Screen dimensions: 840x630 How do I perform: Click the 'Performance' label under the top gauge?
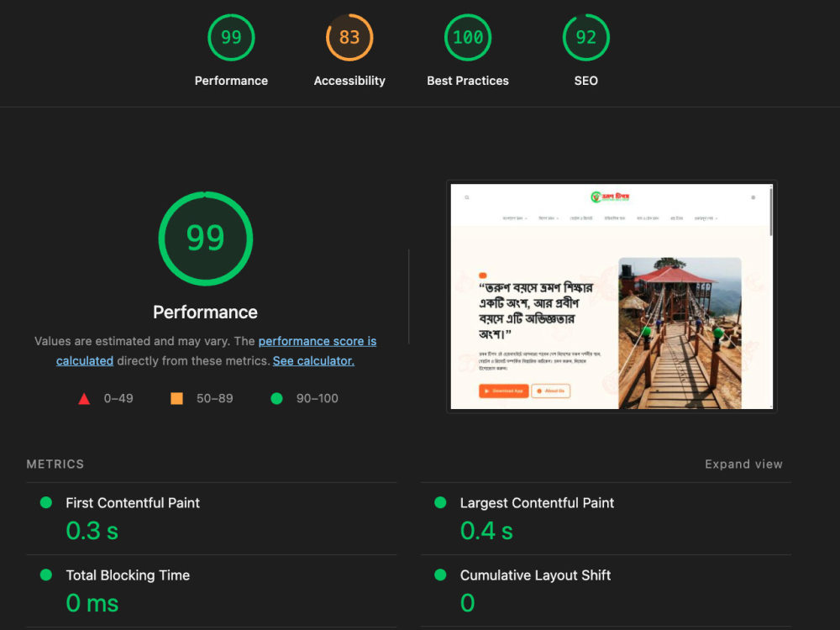[231, 81]
